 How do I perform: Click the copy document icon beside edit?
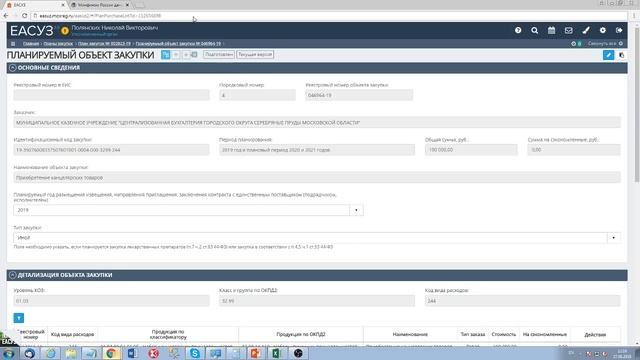(x=622, y=55)
